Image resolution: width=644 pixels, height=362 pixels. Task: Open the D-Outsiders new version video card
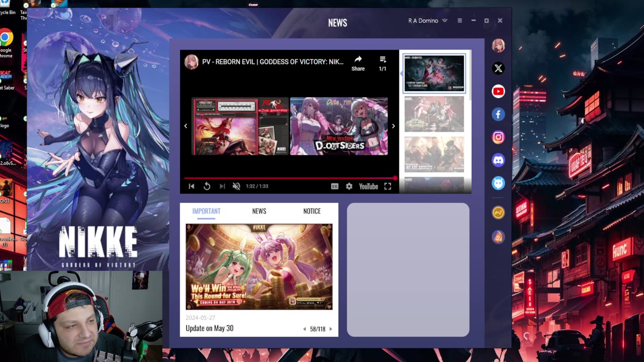pos(339,126)
